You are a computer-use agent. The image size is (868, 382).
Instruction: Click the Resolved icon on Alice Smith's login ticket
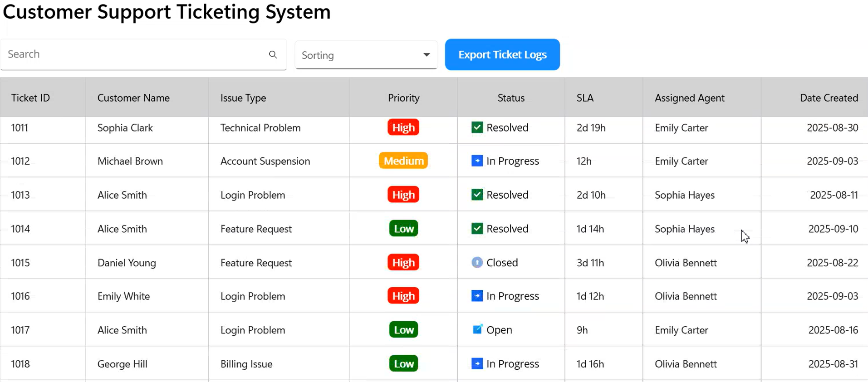tap(476, 194)
